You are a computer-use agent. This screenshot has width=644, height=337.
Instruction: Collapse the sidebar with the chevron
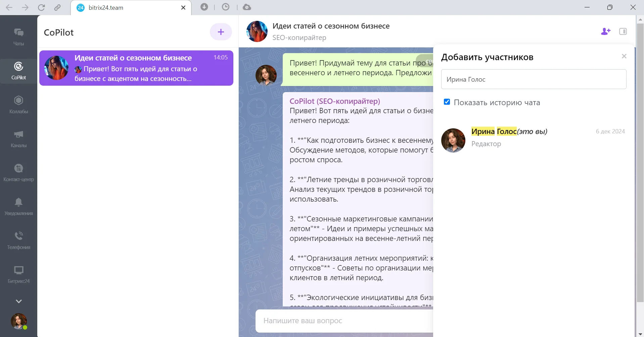18,301
